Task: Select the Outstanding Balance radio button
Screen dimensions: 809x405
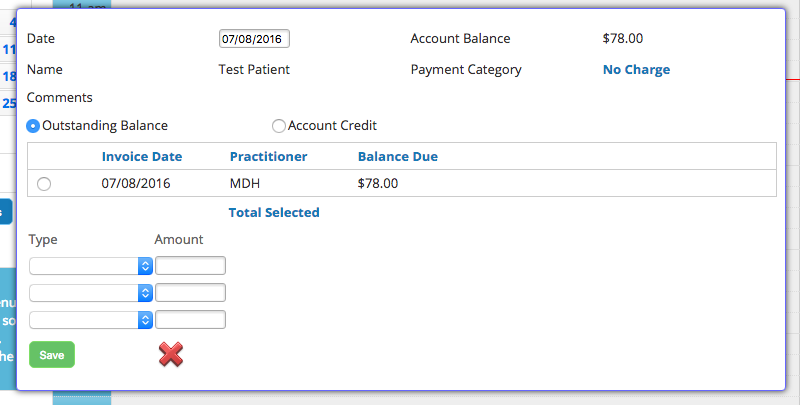Action: tap(33, 126)
